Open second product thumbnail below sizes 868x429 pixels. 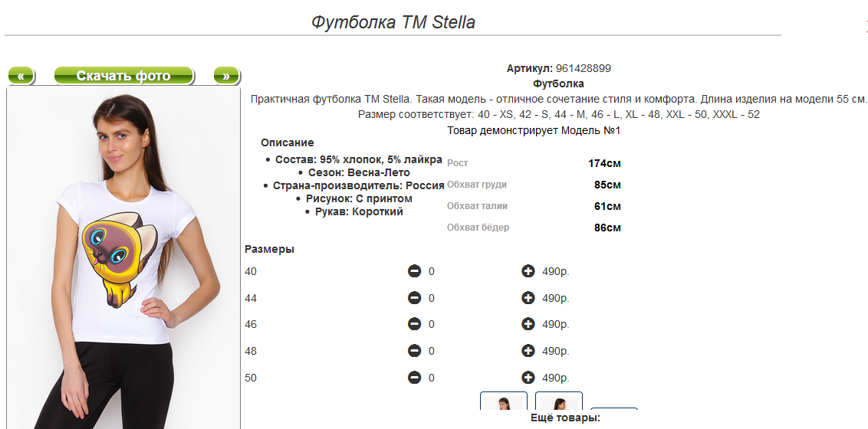tap(558, 400)
